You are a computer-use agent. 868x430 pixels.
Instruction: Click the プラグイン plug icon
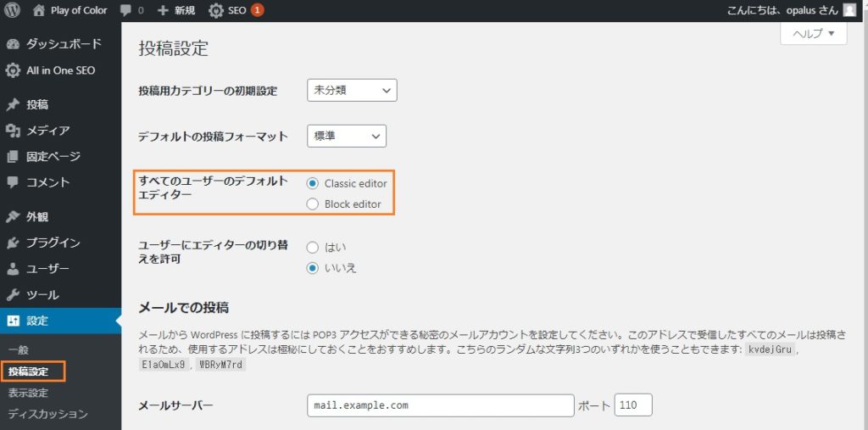point(13,243)
